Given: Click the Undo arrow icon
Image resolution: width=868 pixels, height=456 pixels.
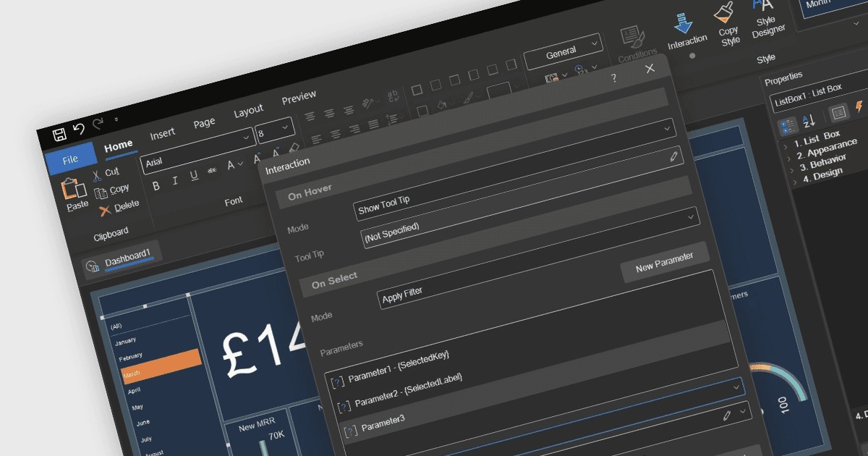Looking at the screenshot, I should click(x=79, y=129).
